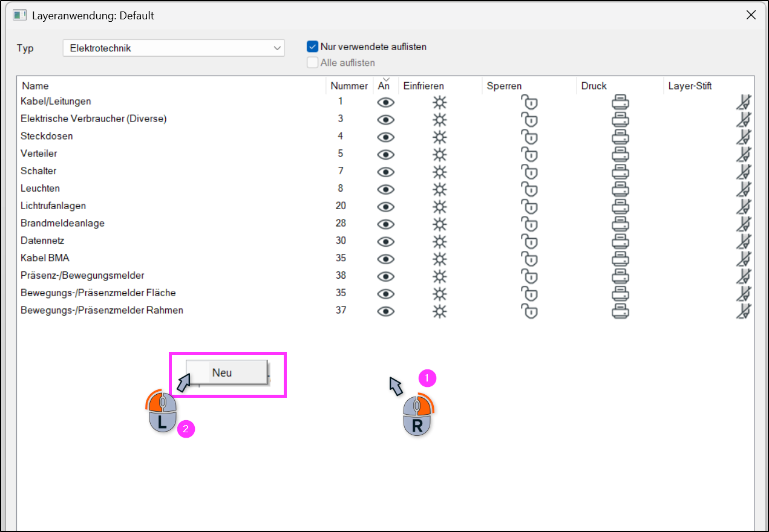Image resolution: width=769 pixels, height=532 pixels.
Task: Select the Lichtrufanlagen row name
Action: (x=53, y=206)
